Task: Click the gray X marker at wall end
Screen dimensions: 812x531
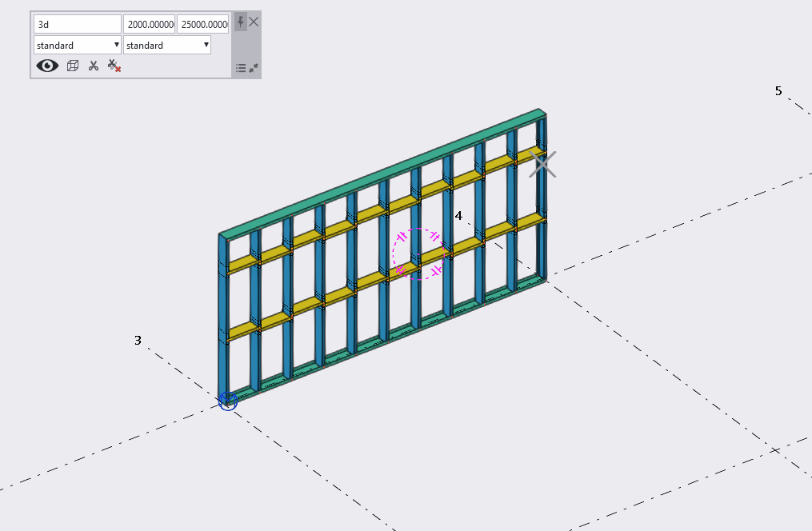Action: (542, 165)
